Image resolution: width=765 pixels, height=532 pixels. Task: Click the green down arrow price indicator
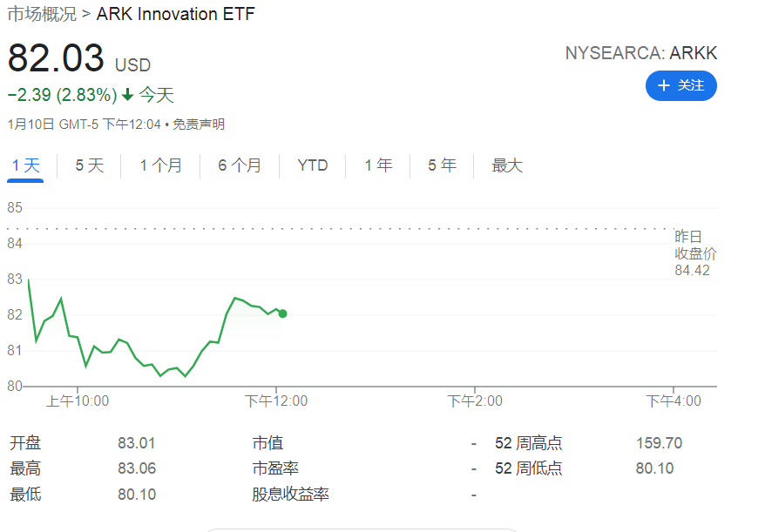point(127,95)
